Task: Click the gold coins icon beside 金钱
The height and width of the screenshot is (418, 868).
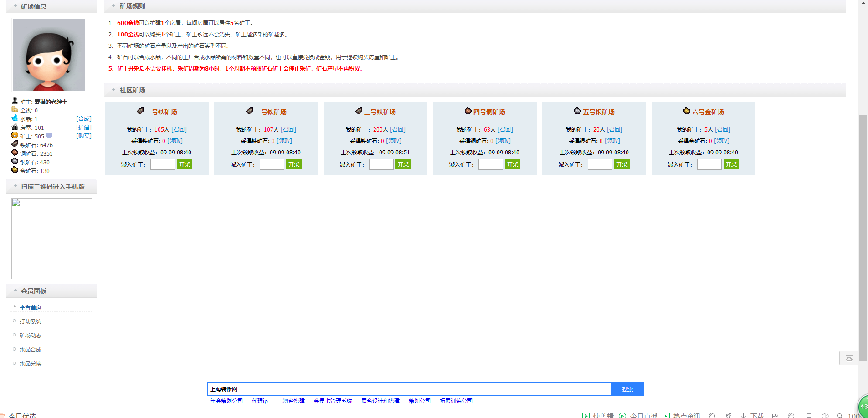Action: (15, 110)
